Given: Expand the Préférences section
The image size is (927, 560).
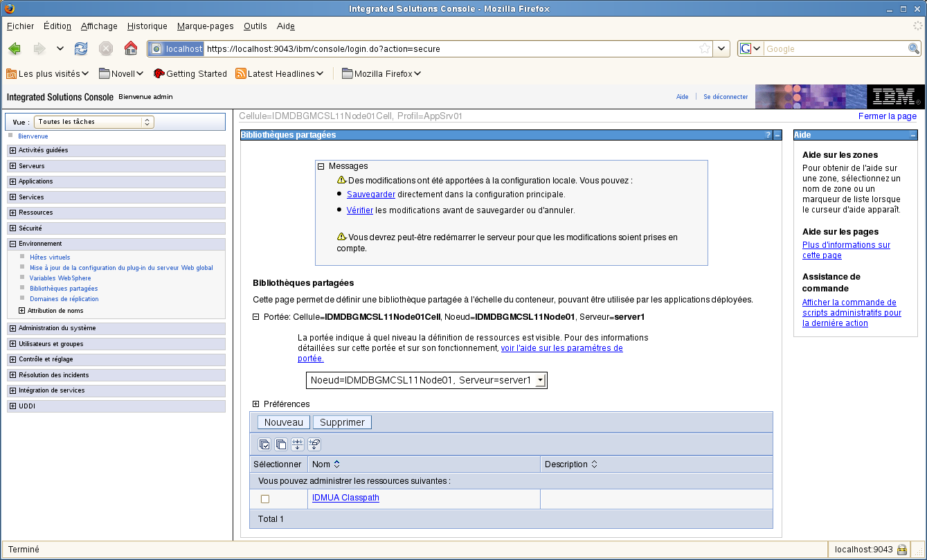Looking at the screenshot, I should click(x=256, y=404).
